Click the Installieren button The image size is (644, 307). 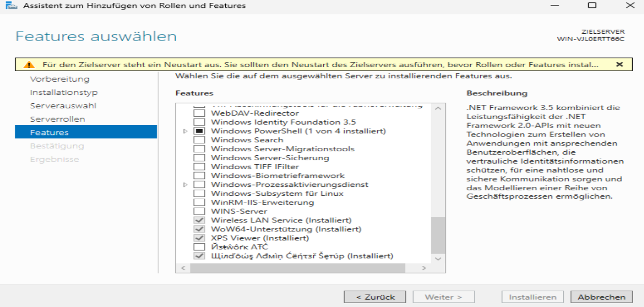point(533,297)
